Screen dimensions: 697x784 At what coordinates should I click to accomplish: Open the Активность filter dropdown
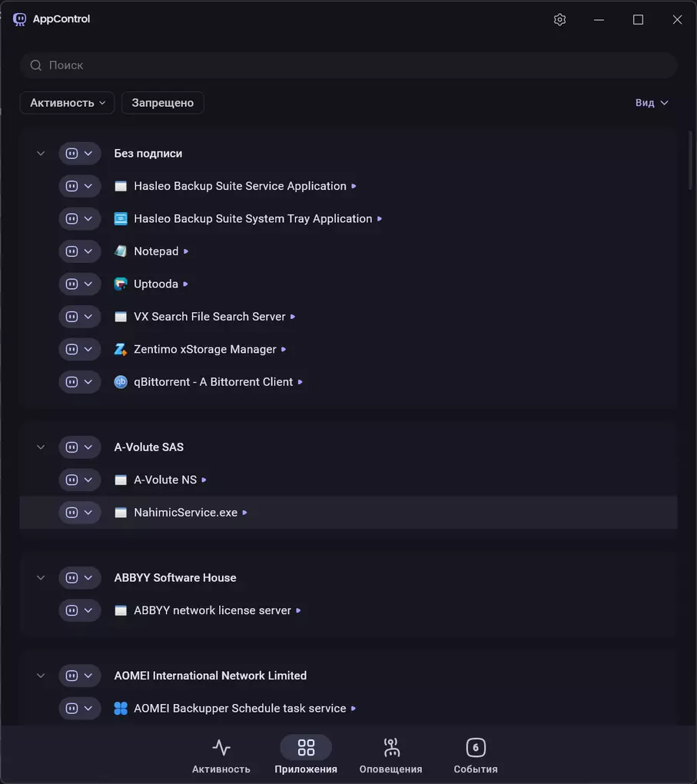tap(67, 103)
